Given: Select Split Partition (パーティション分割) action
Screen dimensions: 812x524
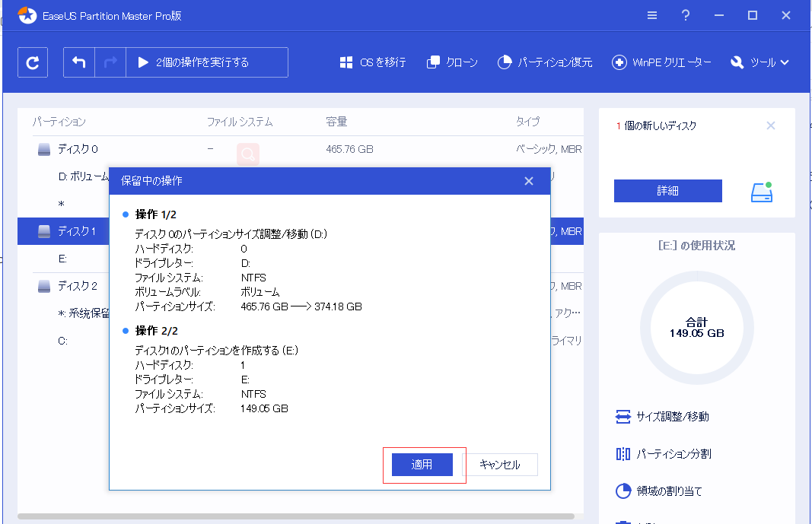Looking at the screenshot, I should click(x=663, y=454).
